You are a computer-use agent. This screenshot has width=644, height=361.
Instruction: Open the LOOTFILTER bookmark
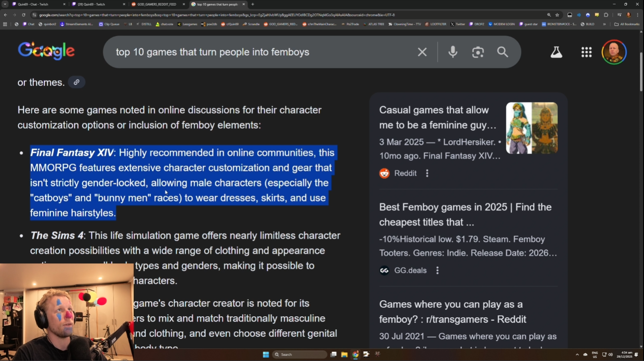tap(436, 24)
